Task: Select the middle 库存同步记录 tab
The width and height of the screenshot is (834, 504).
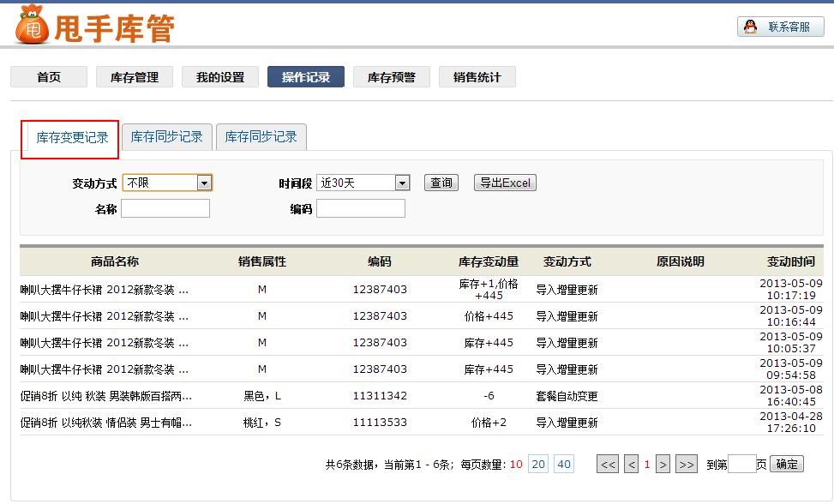Action: (167, 137)
